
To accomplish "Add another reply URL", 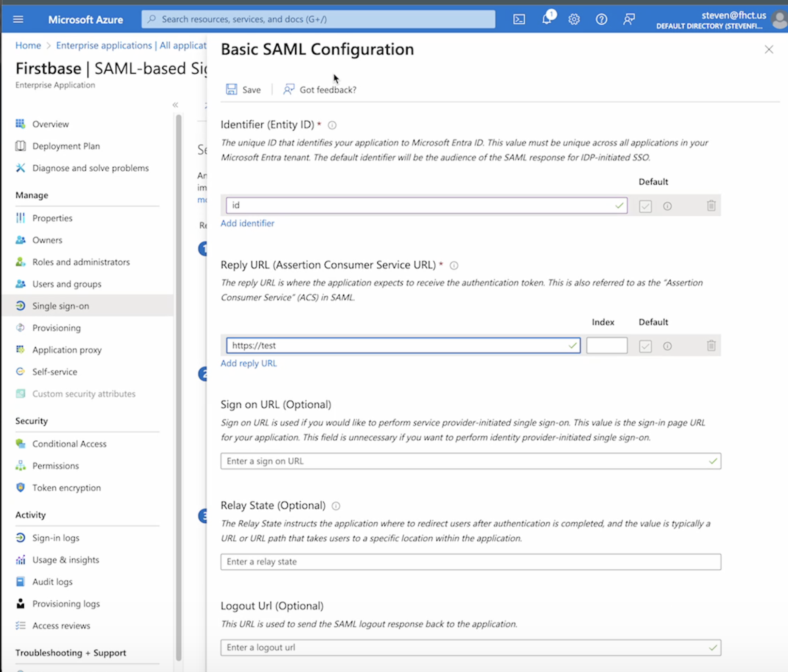I will (249, 364).
